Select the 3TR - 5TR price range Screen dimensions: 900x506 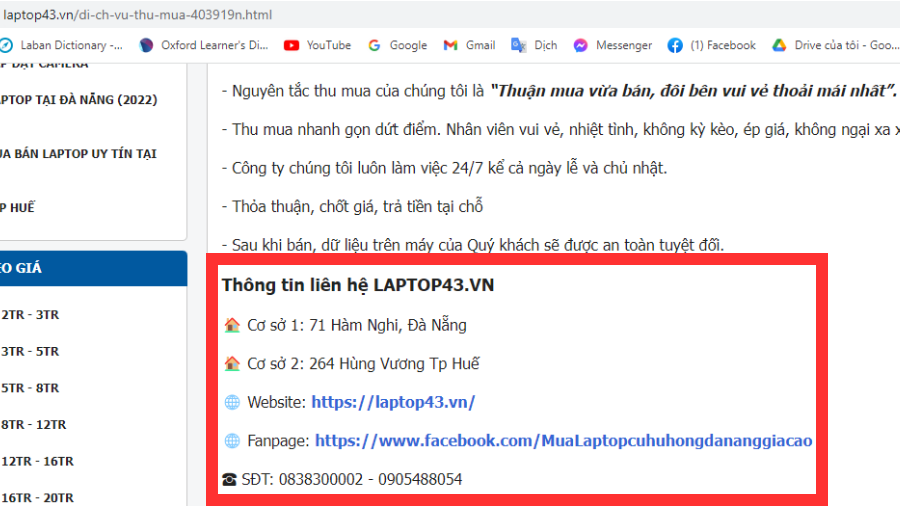click(x=30, y=352)
